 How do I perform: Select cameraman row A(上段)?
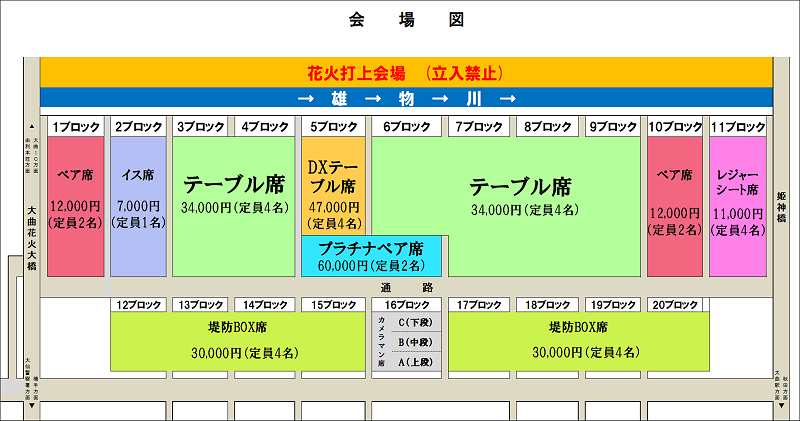point(415,360)
